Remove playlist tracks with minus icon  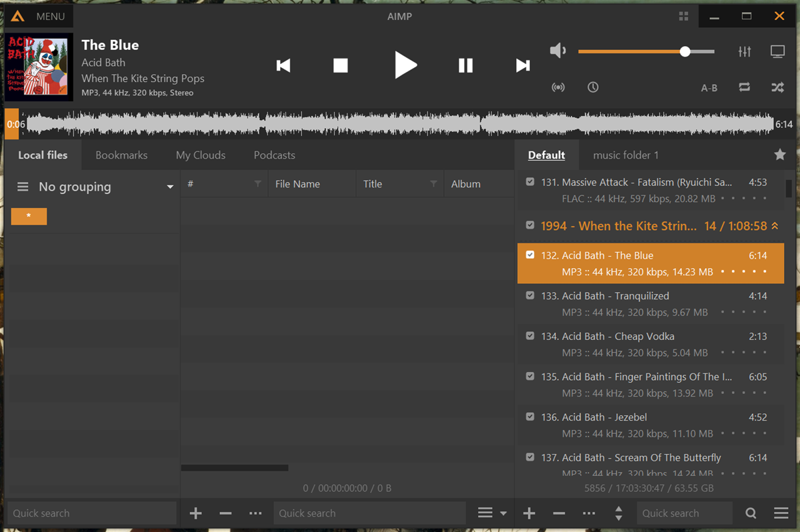click(559, 513)
